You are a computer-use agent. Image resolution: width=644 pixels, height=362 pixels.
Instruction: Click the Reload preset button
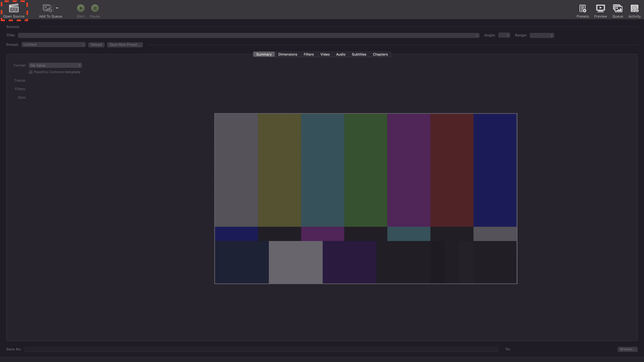click(x=96, y=45)
